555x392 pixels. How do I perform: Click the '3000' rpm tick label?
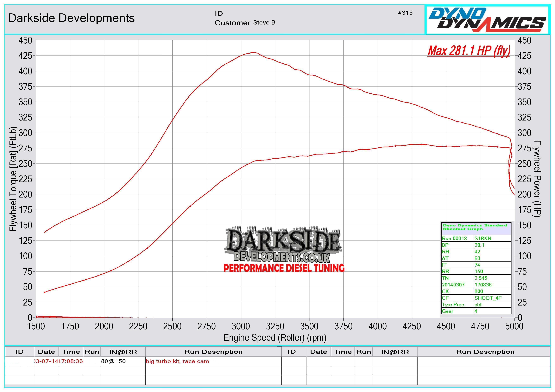point(241,326)
